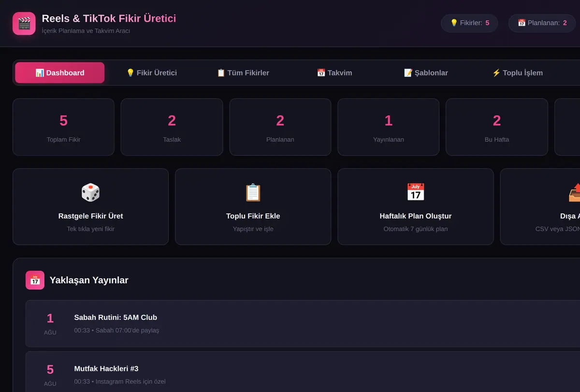Select the Yayınlanan stat card
This screenshot has height=392, width=580.
coord(388,127)
